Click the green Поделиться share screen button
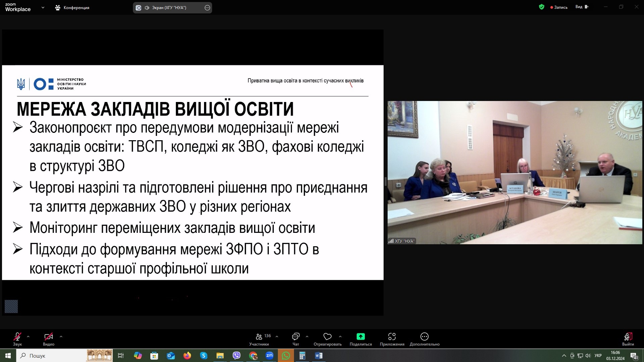The width and height of the screenshot is (644, 362). 360,339
